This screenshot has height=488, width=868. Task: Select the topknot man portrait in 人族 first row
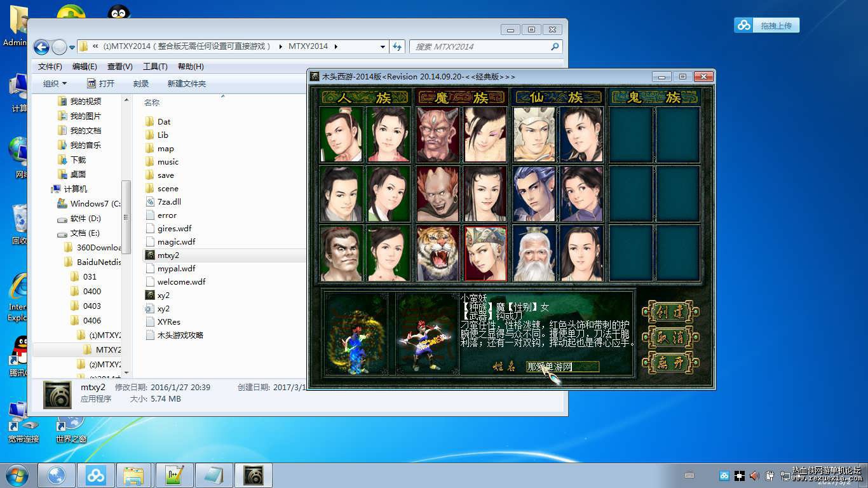click(x=341, y=135)
